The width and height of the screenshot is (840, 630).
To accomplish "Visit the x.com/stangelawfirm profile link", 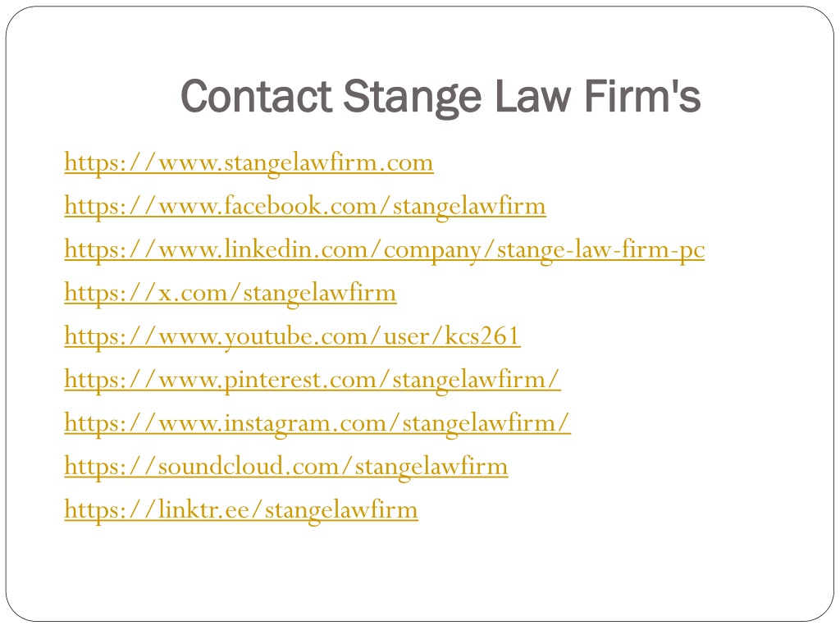I will (231, 293).
